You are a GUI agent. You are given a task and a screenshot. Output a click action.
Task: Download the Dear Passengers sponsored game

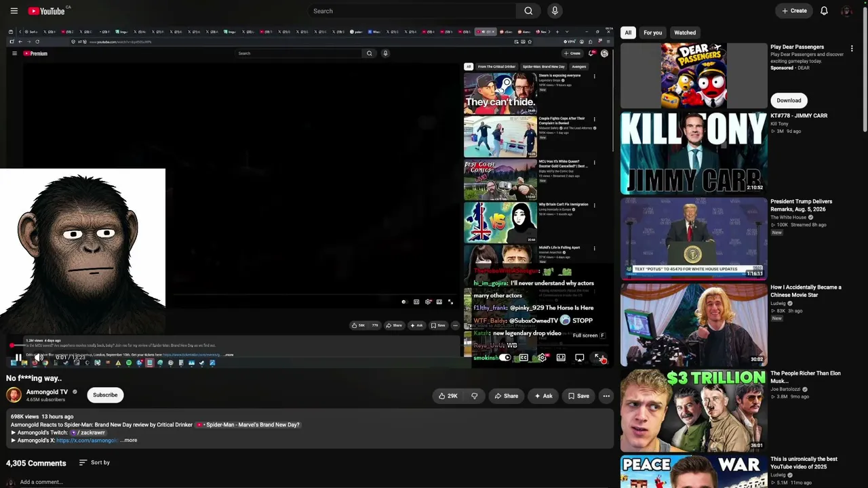pyautogui.click(x=789, y=100)
